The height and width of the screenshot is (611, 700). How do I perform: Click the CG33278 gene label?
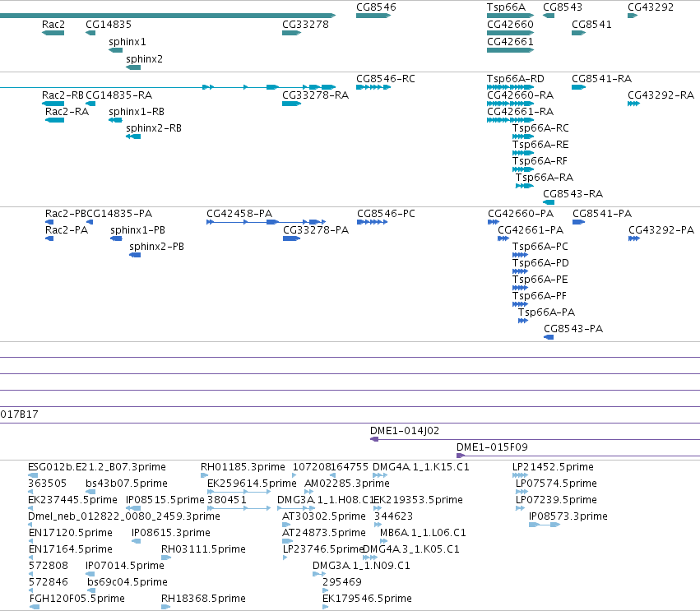pyautogui.click(x=305, y=24)
